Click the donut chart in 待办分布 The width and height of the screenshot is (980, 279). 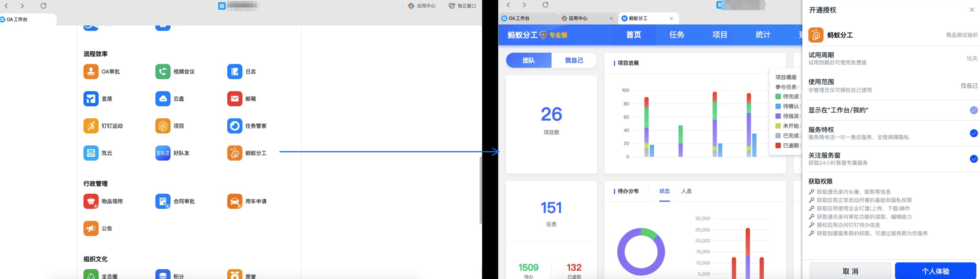641,252
